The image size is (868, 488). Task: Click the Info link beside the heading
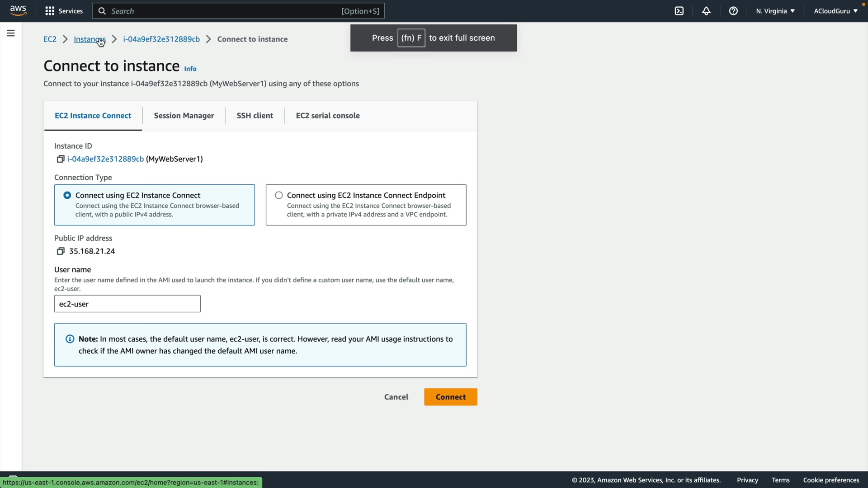[190, 69]
